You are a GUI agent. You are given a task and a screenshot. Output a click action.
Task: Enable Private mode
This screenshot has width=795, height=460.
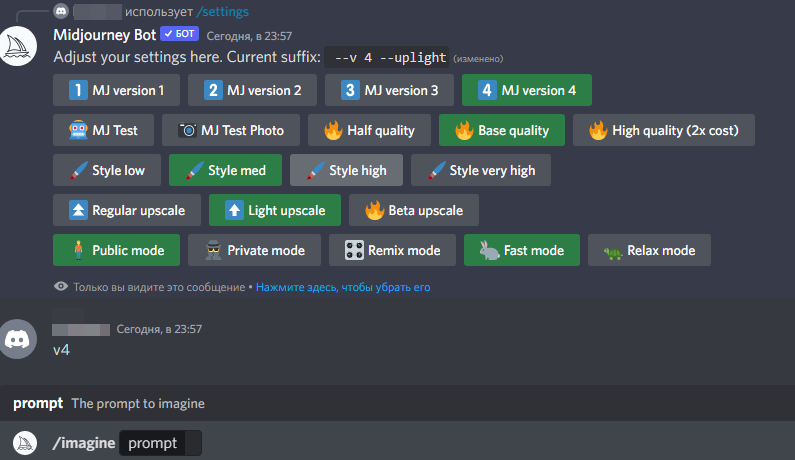(x=254, y=250)
